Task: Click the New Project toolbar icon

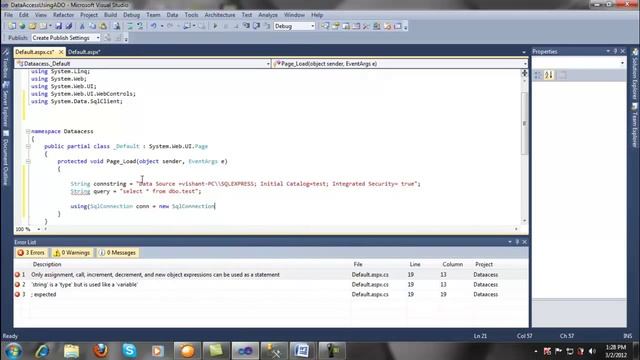Action: pos(12,26)
